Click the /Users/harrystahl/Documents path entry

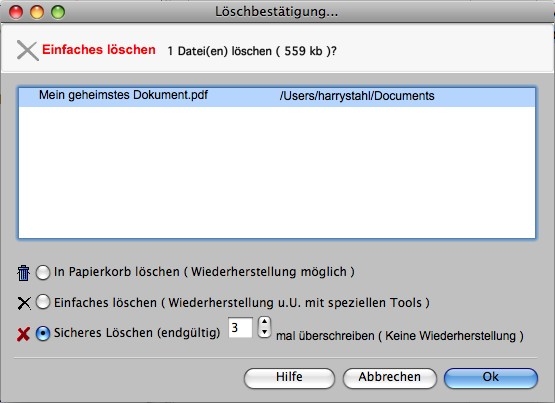tap(357, 96)
